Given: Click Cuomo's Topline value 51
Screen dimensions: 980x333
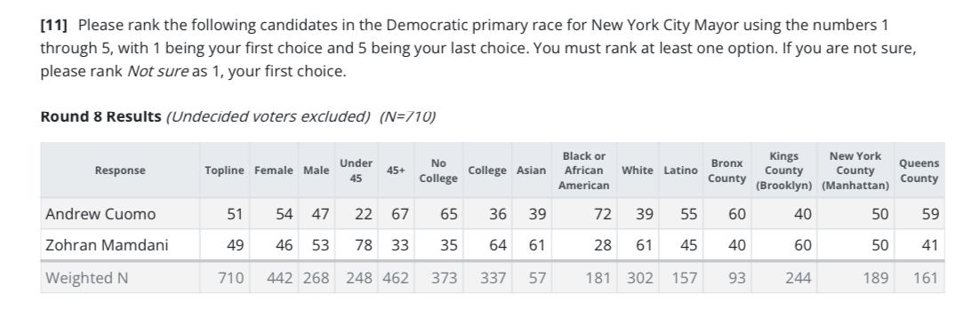Looking at the screenshot, I should [235, 214].
